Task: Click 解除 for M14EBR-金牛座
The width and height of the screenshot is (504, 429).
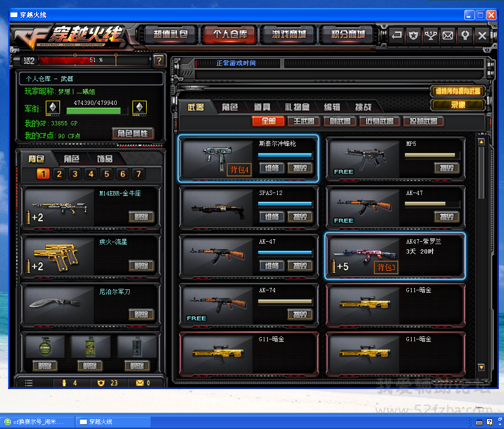Action: [141, 217]
